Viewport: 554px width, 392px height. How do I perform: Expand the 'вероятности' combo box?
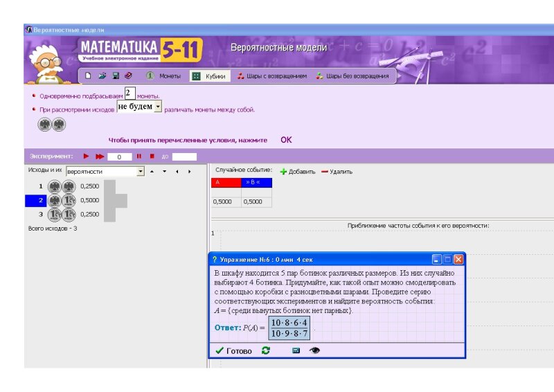[x=141, y=171]
